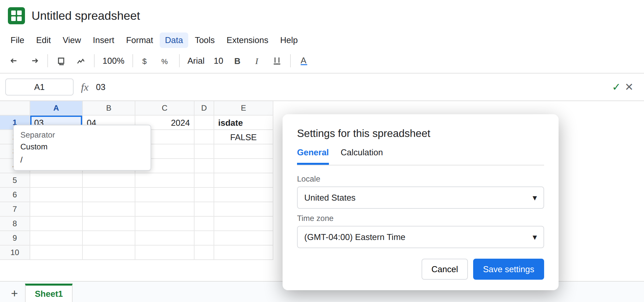Open the Edit menu
Image resolution: width=644 pixels, height=302 pixels.
pos(43,40)
